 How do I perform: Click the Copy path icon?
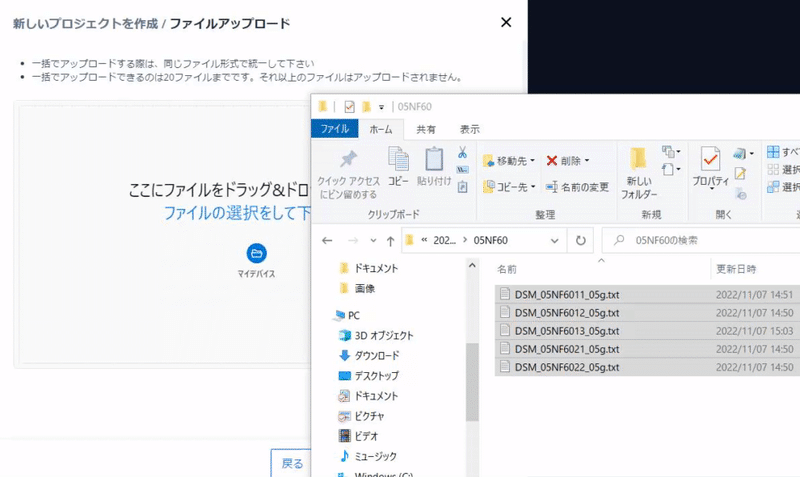pyautogui.click(x=462, y=169)
